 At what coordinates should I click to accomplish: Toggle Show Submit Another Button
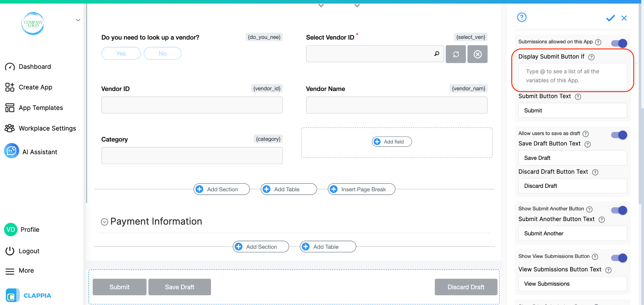tap(619, 210)
